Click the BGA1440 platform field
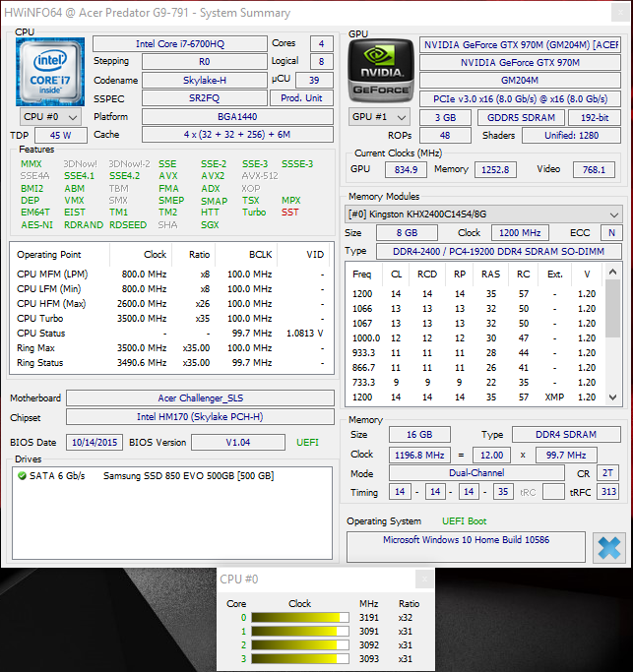 click(x=237, y=116)
